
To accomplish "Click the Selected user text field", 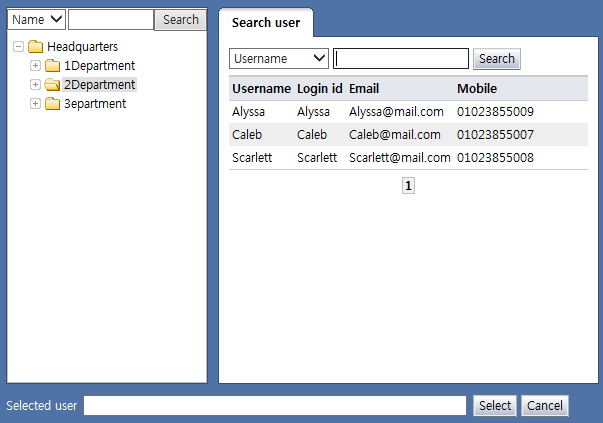I will (275, 405).
